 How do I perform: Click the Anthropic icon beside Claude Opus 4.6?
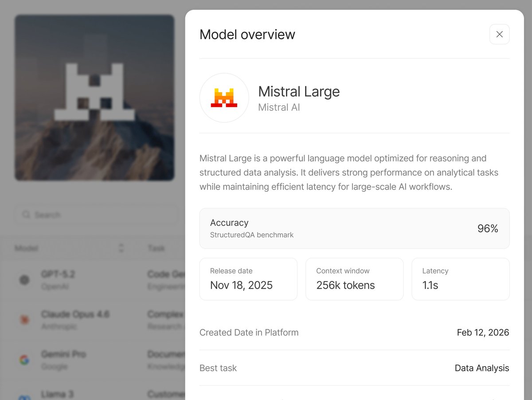(x=24, y=319)
